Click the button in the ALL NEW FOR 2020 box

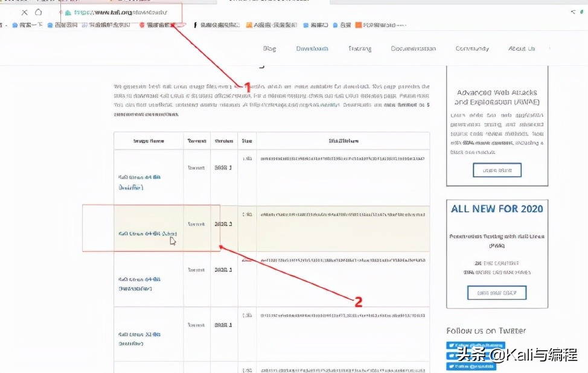click(497, 292)
